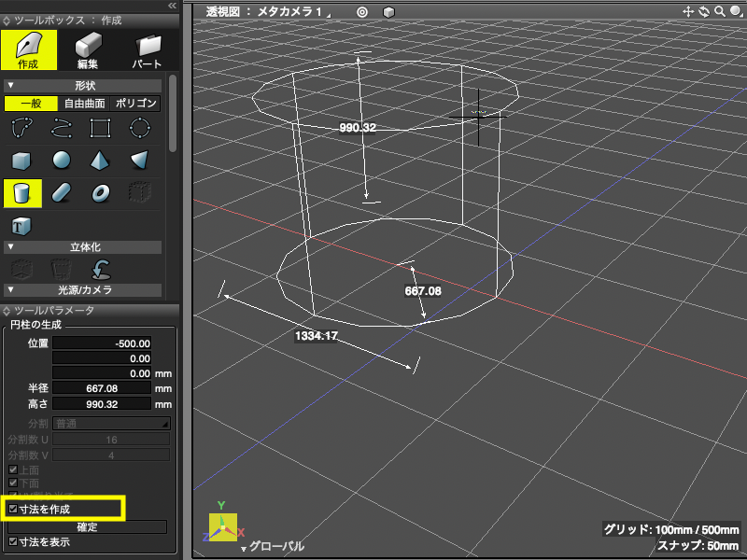This screenshot has height=560, width=747.
Task: Select the 自由曲面 shape tab
Action: pos(84,104)
